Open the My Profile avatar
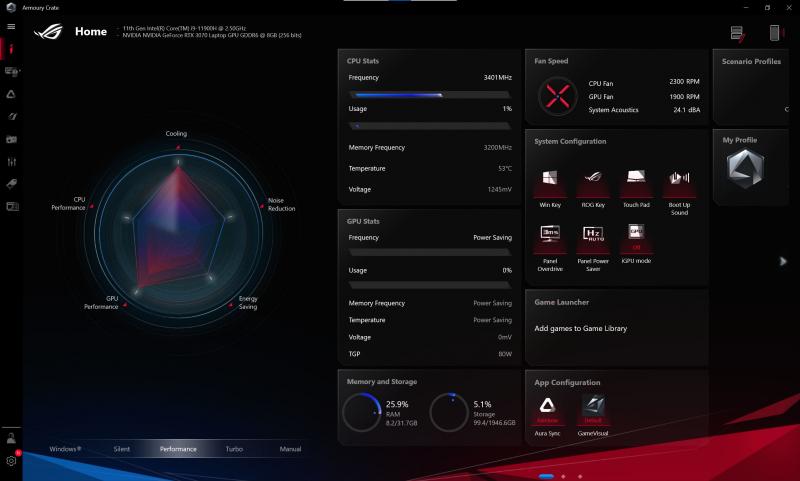The width and height of the screenshot is (800, 481). click(745, 169)
